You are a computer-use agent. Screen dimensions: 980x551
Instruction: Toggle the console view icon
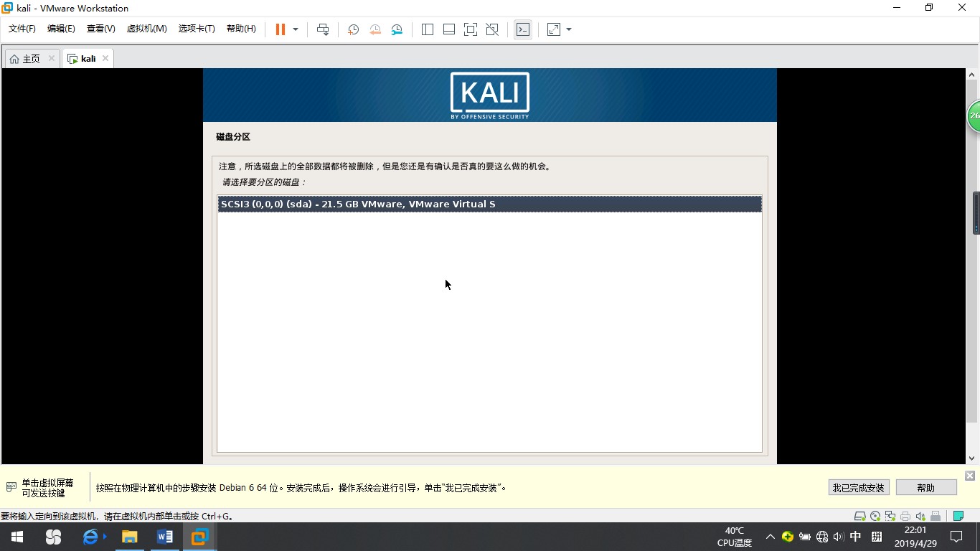523,29
